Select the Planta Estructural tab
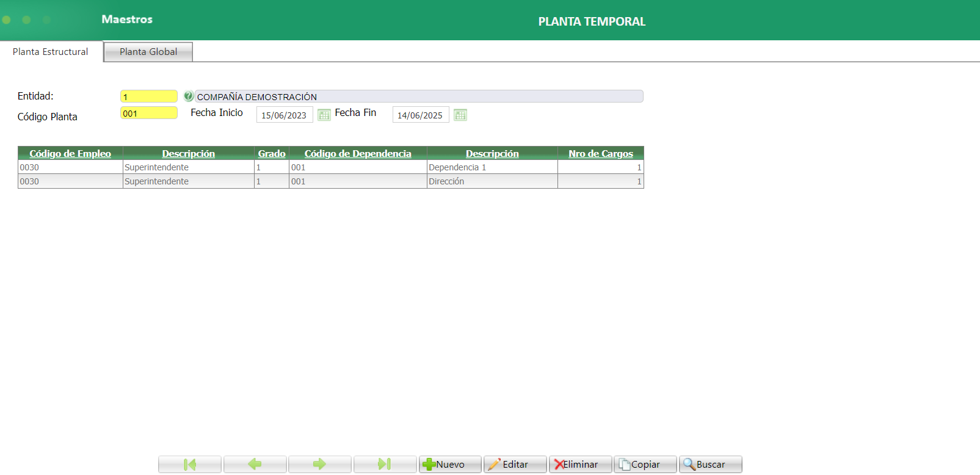 (x=51, y=52)
